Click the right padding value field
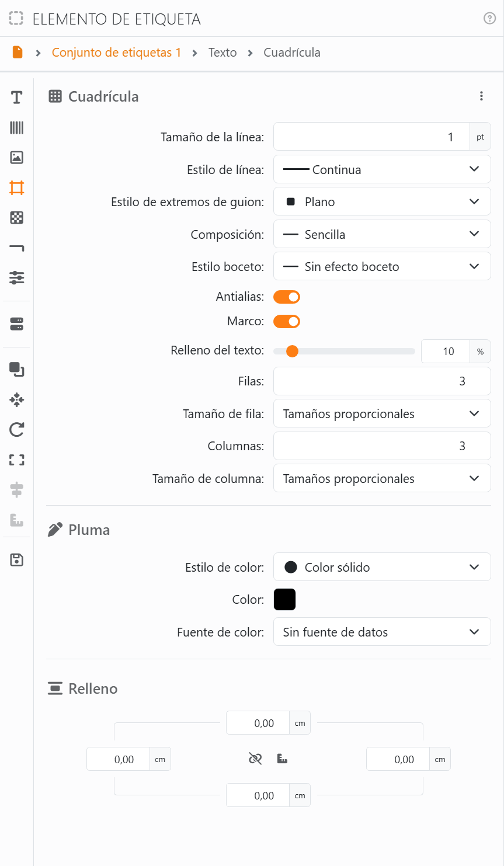This screenshot has width=504, height=866. 398,759
